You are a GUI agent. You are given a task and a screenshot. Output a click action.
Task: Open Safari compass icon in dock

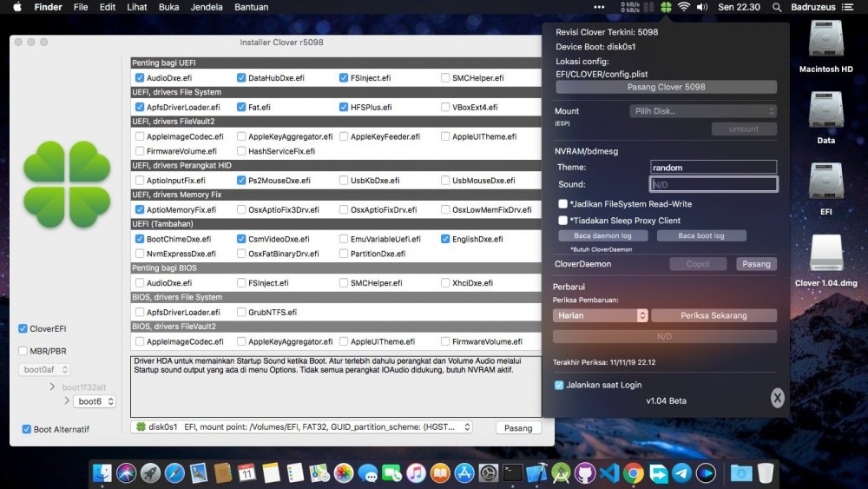tap(174, 473)
